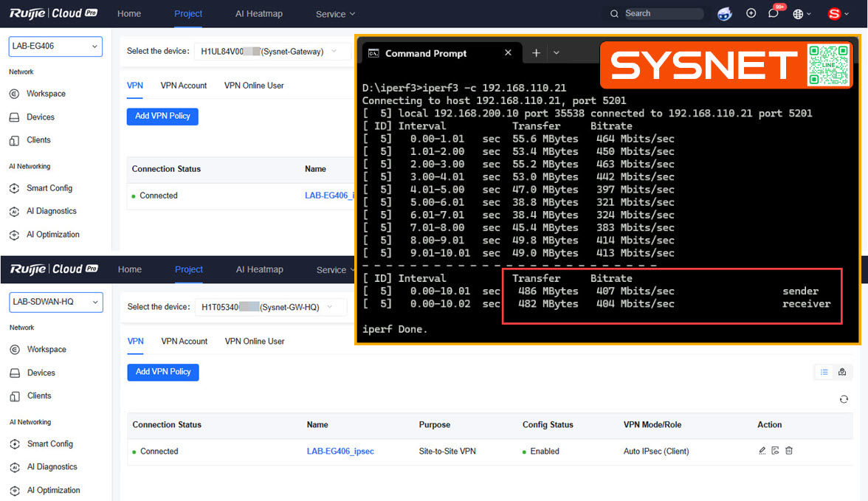868x501 pixels.
Task: Select VPN Account tab in LAB-EG406 window
Action: [x=184, y=86]
